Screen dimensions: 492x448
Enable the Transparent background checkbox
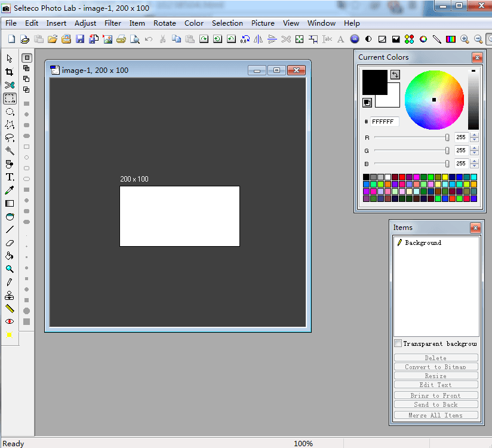tap(398, 343)
